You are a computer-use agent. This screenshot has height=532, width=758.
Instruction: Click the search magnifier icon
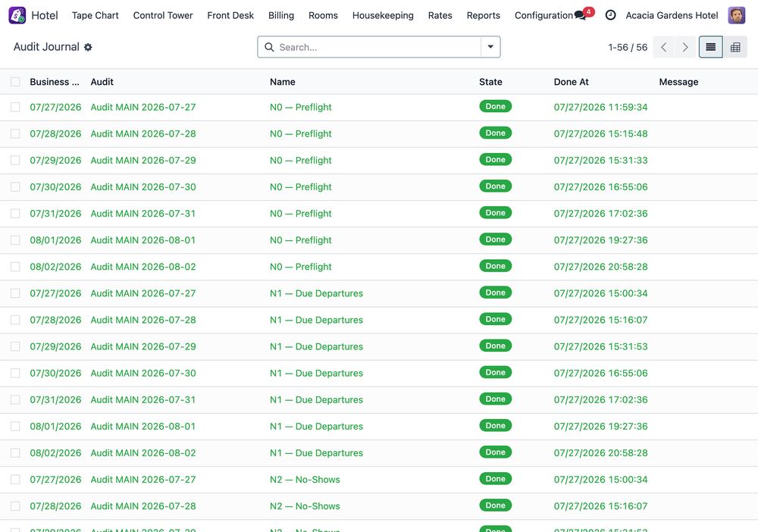click(x=269, y=47)
